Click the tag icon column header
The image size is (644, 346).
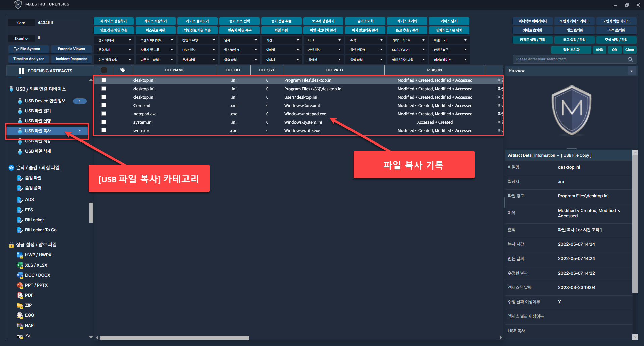coord(123,70)
